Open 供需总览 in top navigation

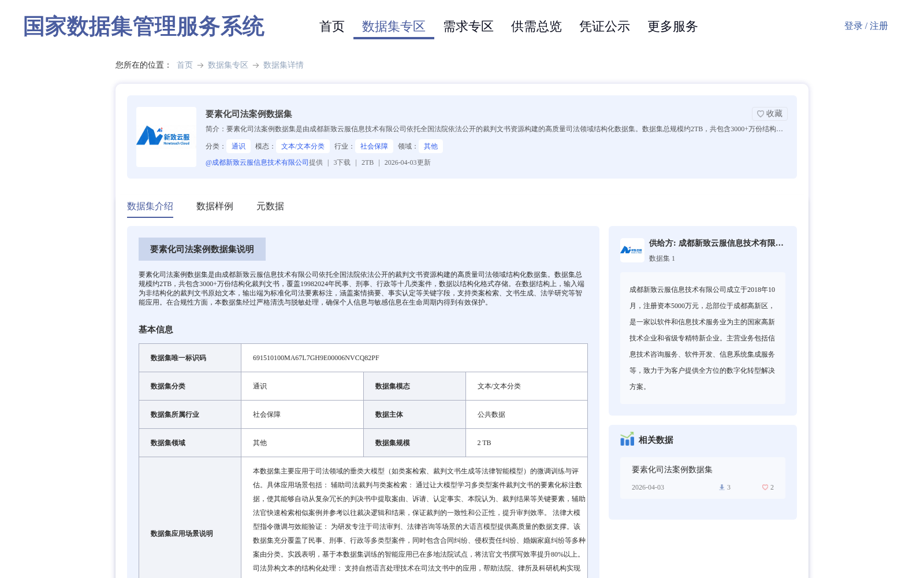pos(536,27)
